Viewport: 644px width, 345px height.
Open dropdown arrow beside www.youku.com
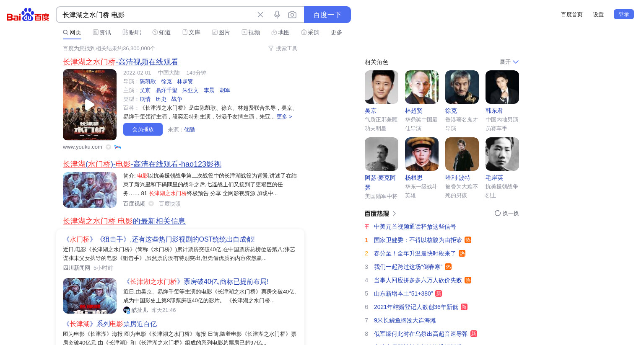[109, 147]
